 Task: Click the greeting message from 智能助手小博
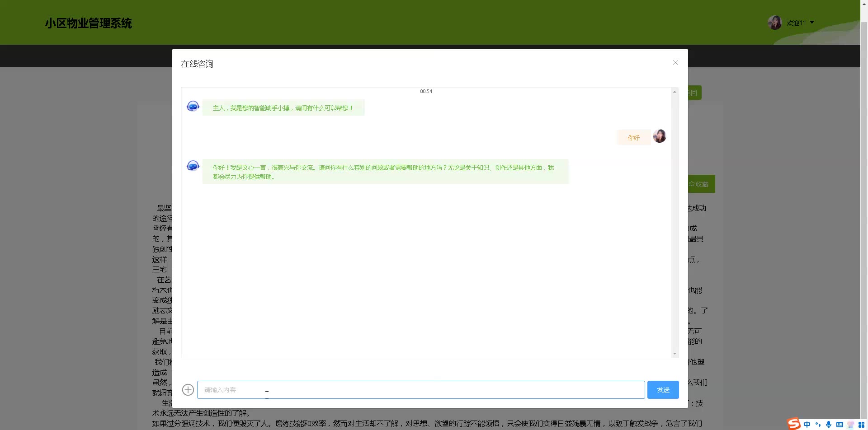coord(283,108)
